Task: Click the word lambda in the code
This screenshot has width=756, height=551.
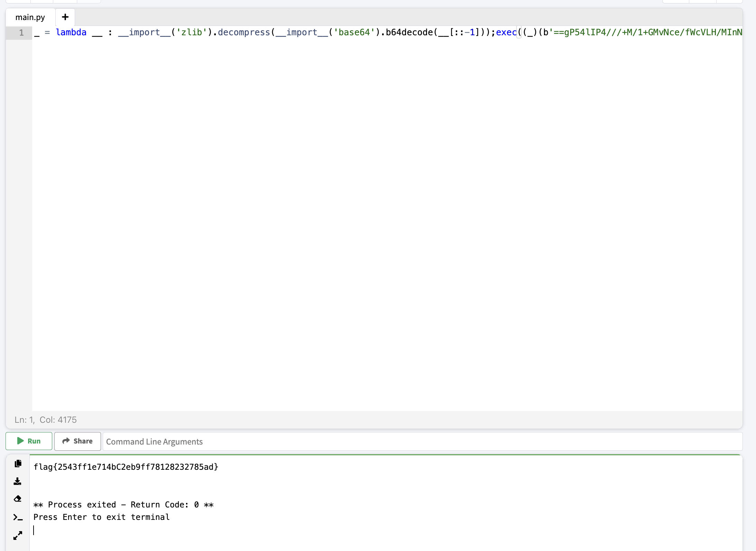Action: 71,32
